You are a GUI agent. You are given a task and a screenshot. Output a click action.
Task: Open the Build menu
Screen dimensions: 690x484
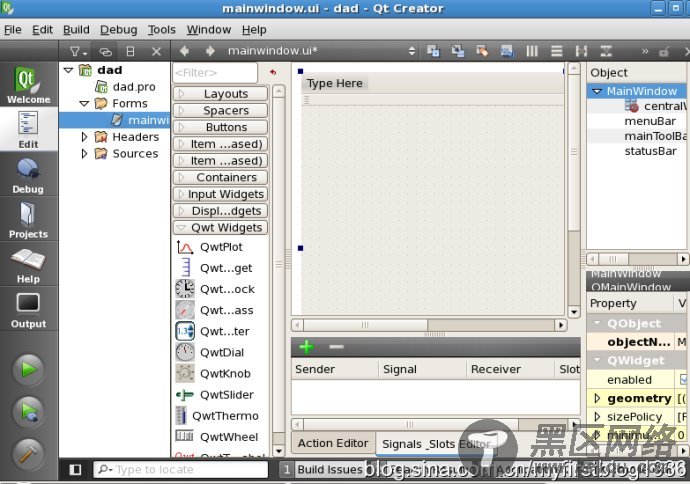pyautogui.click(x=76, y=30)
